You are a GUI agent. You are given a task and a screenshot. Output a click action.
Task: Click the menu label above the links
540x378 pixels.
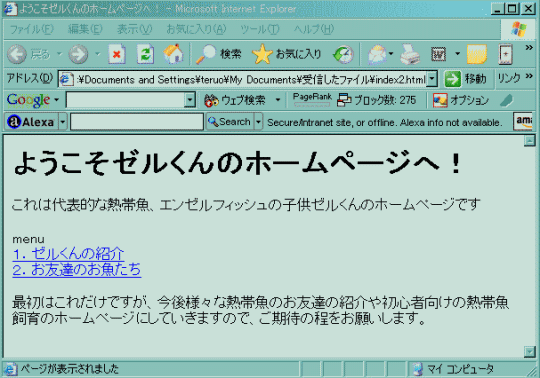click(28, 240)
